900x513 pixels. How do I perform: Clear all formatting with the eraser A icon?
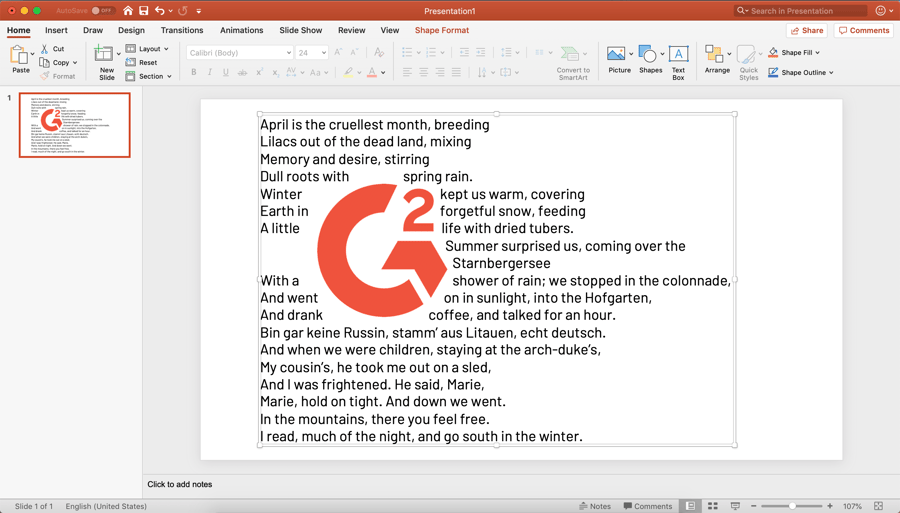(379, 52)
